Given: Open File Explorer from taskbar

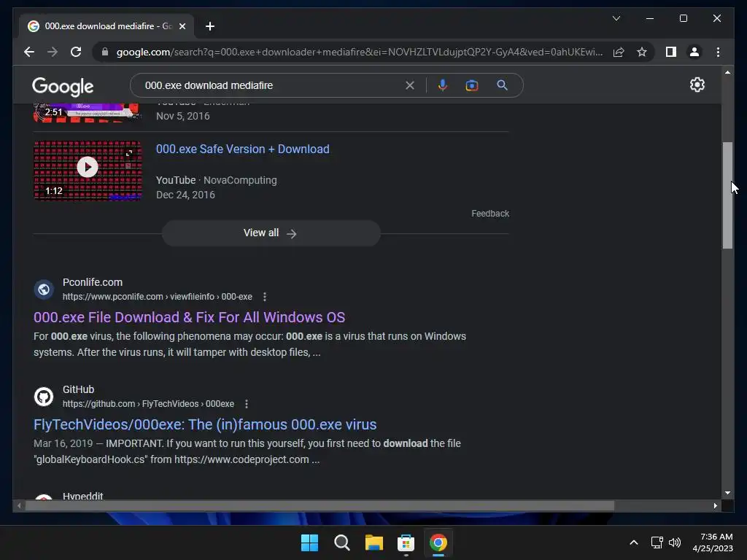Looking at the screenshot, I should tap(374, 542).
